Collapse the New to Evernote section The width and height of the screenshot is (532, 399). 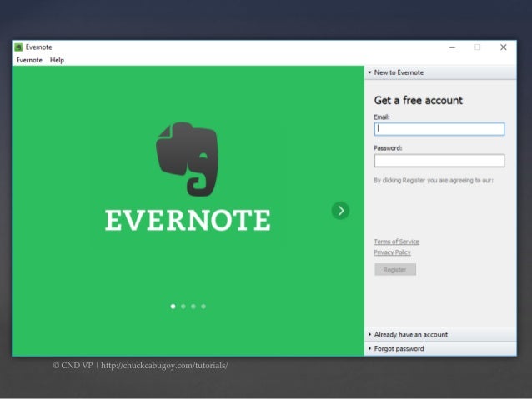pyautogui.click(x=440, y=72)
